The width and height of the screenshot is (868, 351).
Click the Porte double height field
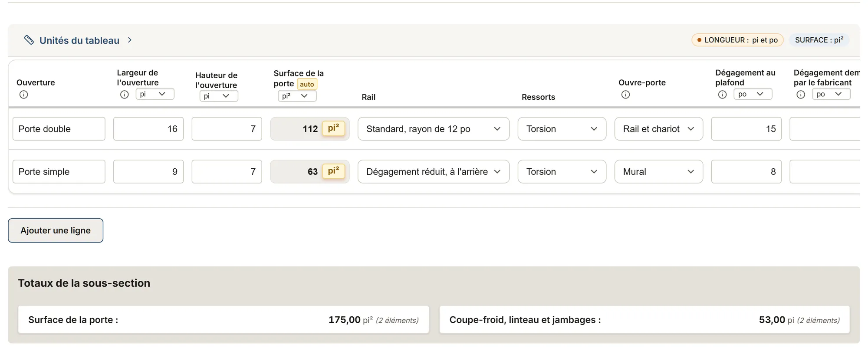pos(227,129)
